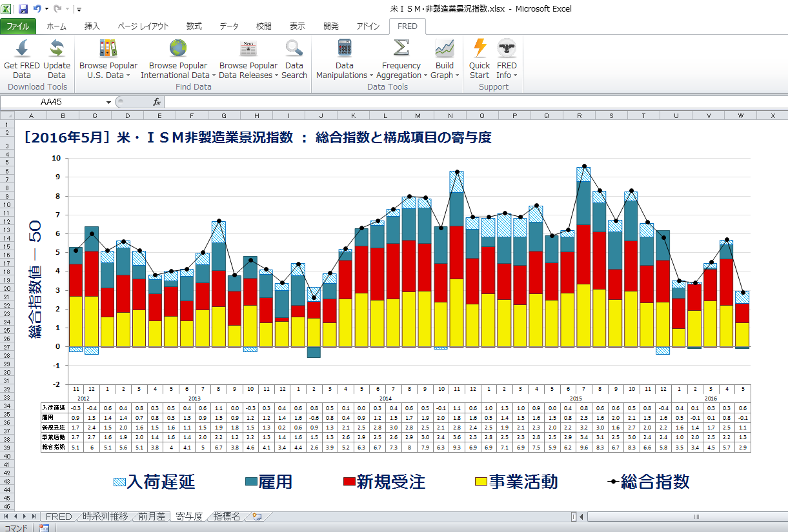This screenshot has height=532, width=788.
Task: Click the previous-sheet navigation arrow
Action: [16, 517]
